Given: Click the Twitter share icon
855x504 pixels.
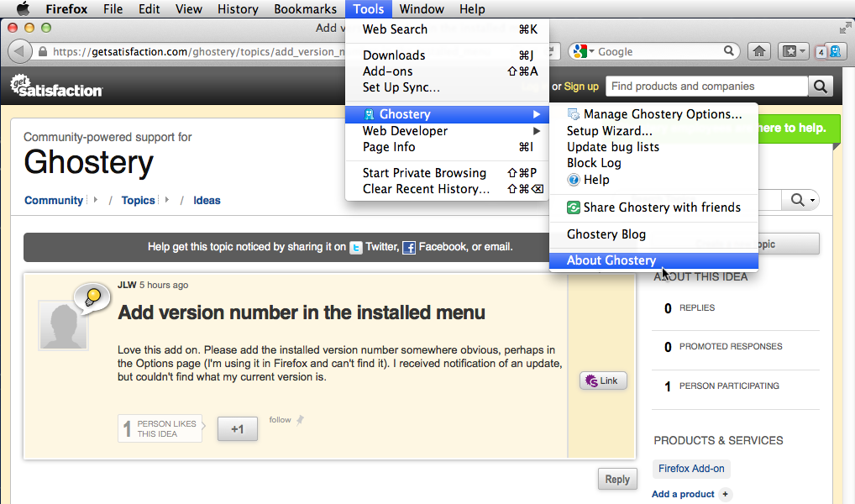Looking at the screenshot, I should [x=356, y=248].
